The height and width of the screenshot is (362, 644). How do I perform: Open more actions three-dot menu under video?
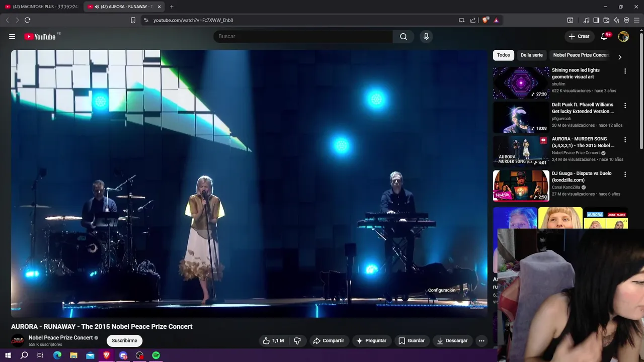pos(481,341)
